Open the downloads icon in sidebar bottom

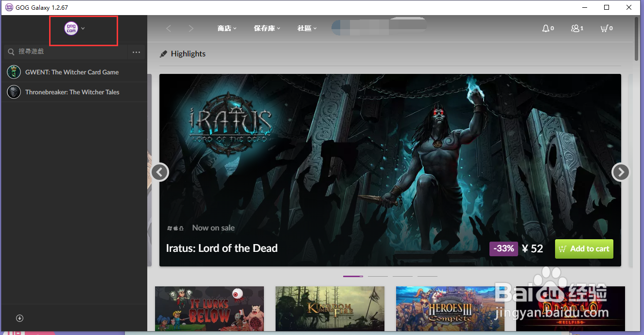20,318
